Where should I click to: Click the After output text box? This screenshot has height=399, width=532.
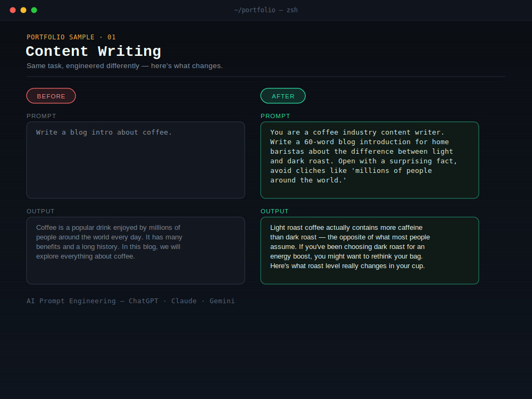pyautogui.click(x=370, y=251)
